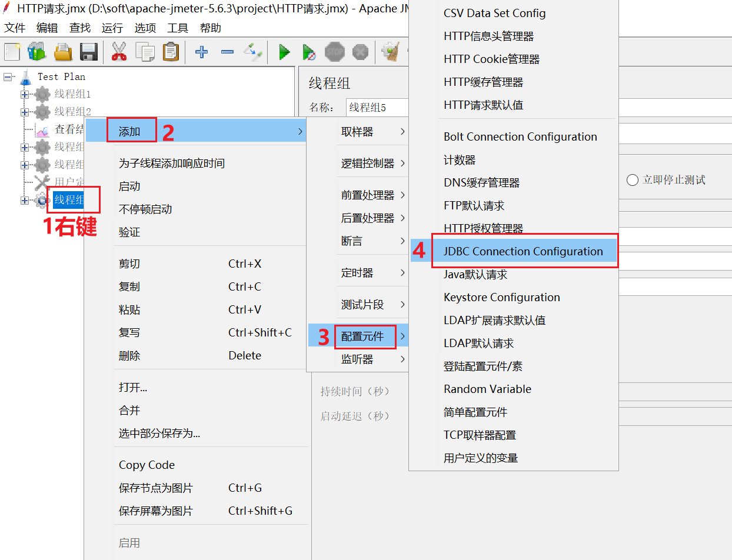Click the wrench icon beside 用户定

[x=42, y=182]
